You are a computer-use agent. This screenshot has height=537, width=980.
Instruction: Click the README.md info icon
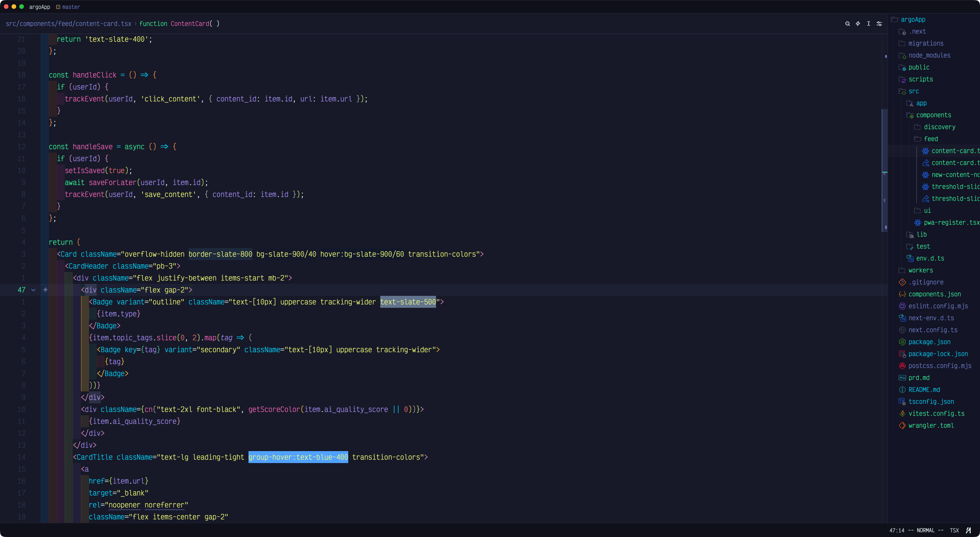902,390
